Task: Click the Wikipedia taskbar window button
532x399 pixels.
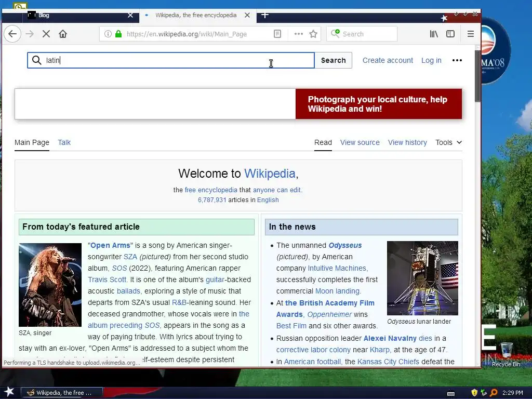Action: coord(62,393)
